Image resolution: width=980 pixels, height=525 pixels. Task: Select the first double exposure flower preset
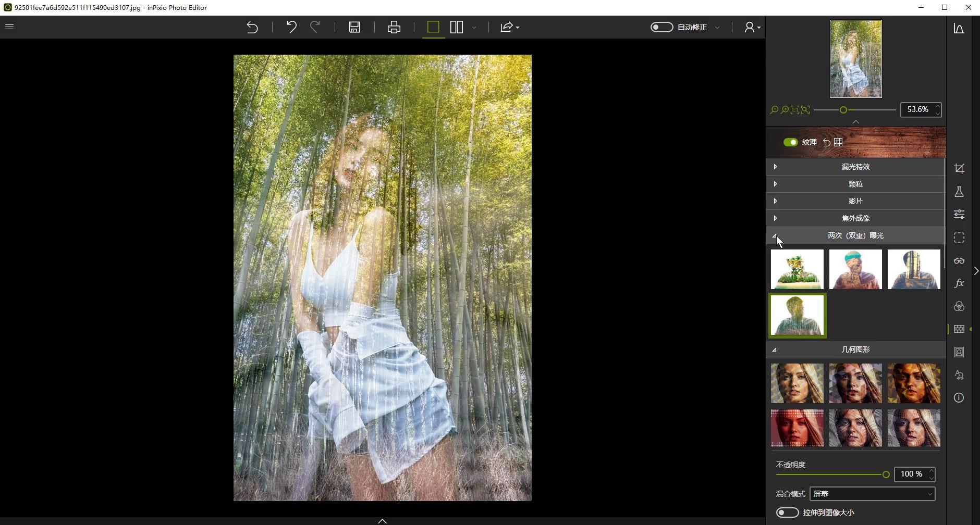click(797, 269)
